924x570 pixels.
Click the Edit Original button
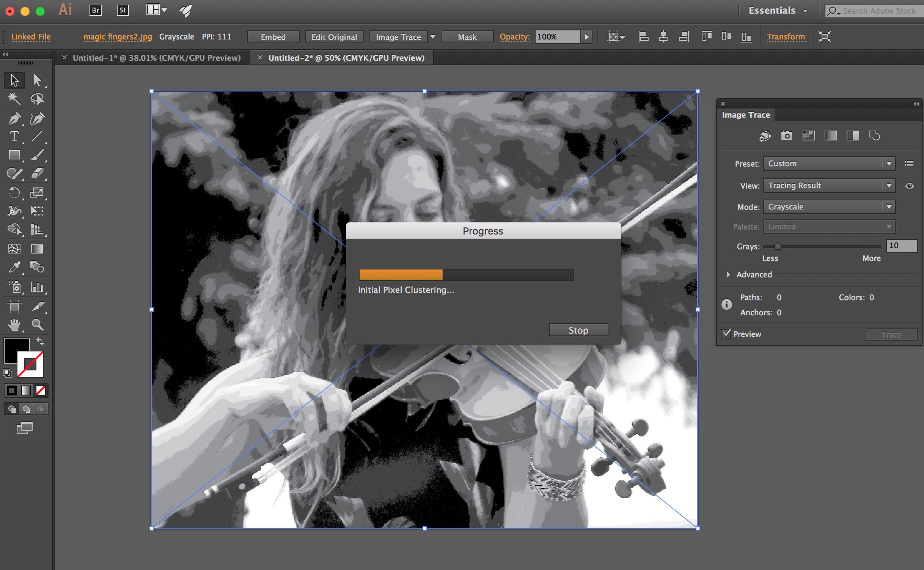tap(334, 37)
